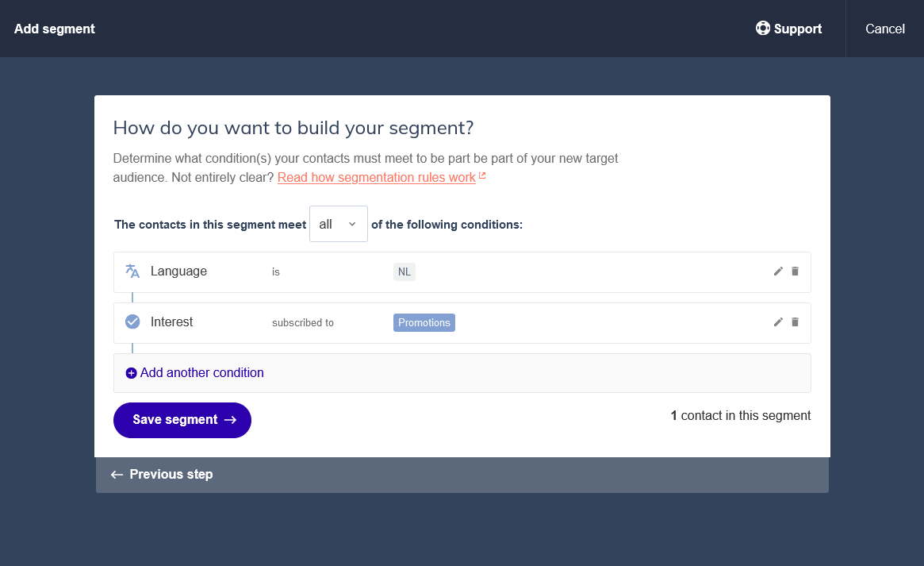Cancel adding the segment
This screenshot has height=566, width=924.
click(884, 29)
